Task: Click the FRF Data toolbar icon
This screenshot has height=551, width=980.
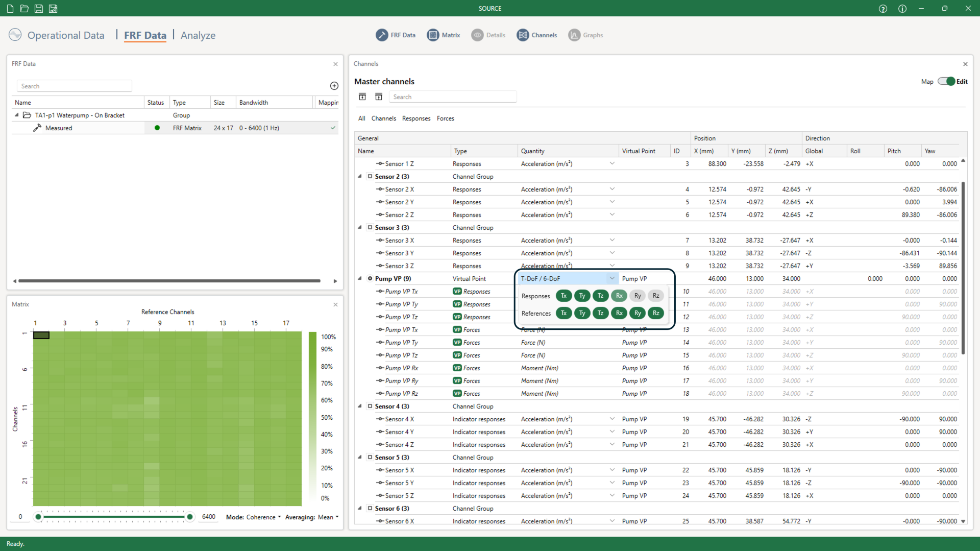Action: point(382,35)
